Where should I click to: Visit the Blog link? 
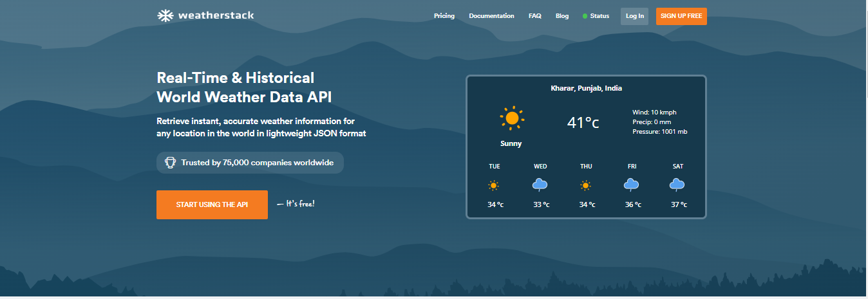tap(562, 16)
